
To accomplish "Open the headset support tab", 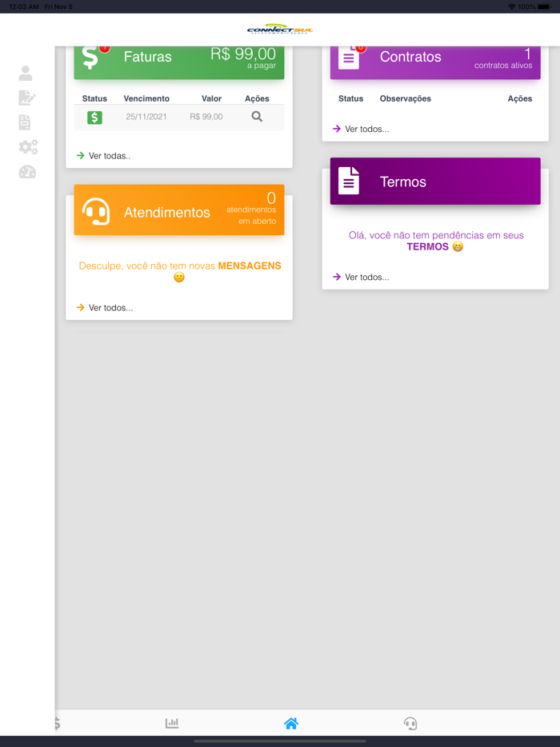I will pyautogui.click(x=410, y=723).
